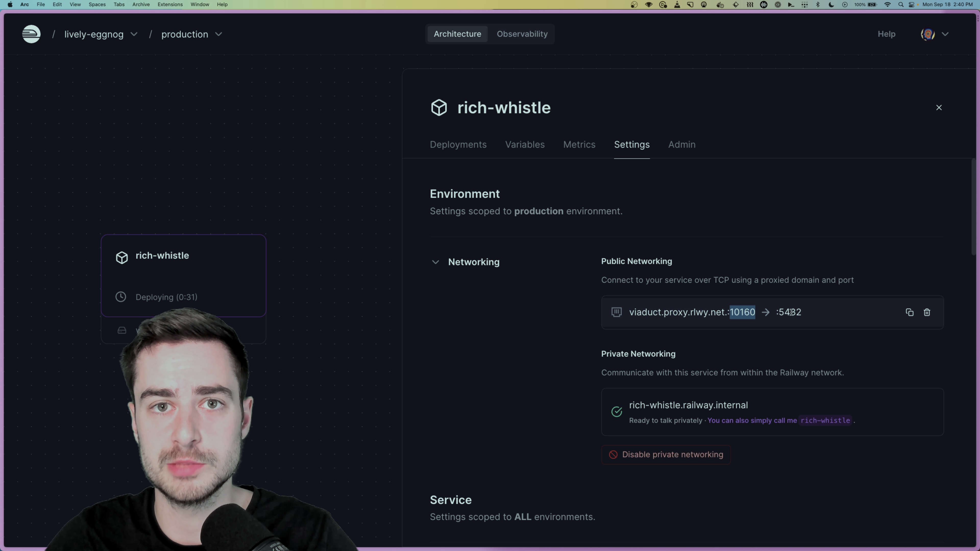Toggle Do Not Disturb moon icon
The width and height of the screenshot is (980, 551).
tap(831, 5)
